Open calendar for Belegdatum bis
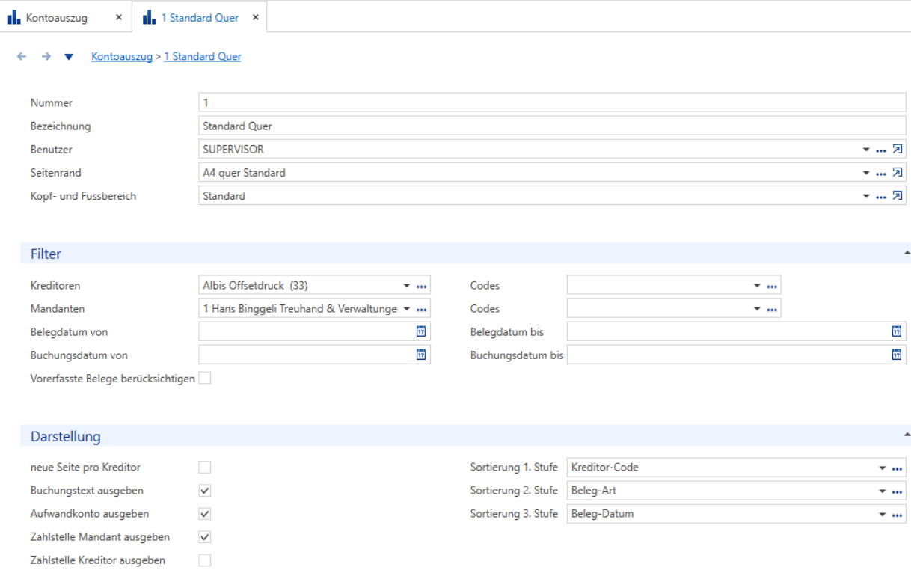The height and width of the screenshot is (588, 911). tap(897, 331)
